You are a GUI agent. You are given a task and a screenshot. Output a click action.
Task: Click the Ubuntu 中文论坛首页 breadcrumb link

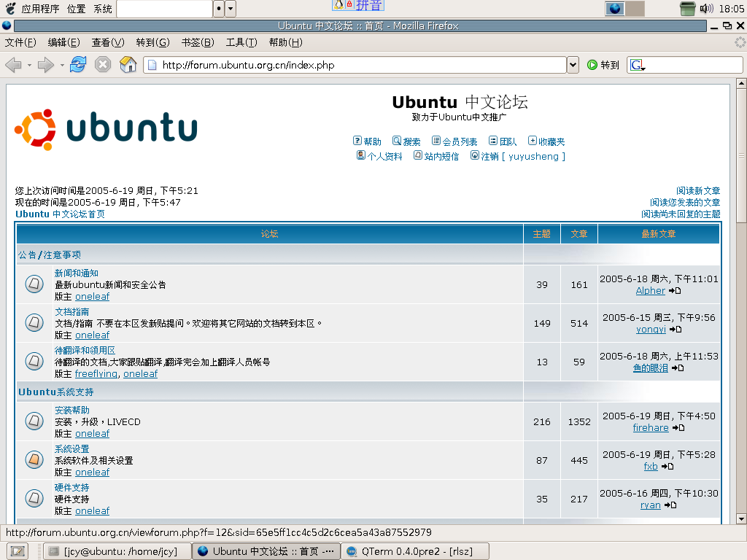coord(60,214)
